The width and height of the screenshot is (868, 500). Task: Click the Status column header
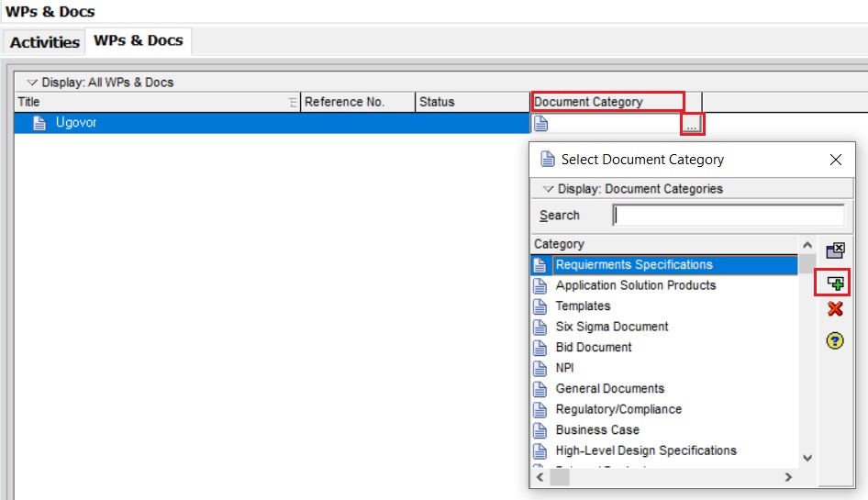473,102
